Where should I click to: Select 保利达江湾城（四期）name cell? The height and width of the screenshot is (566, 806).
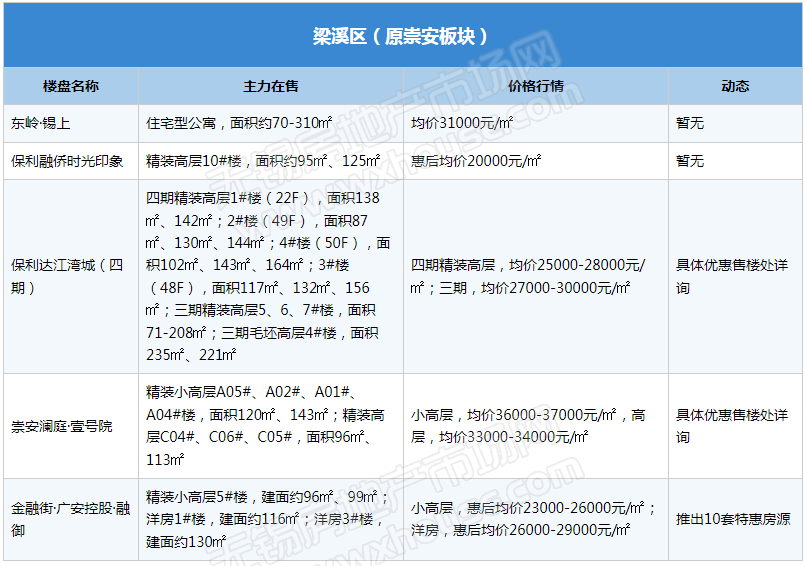click(68, 277)
